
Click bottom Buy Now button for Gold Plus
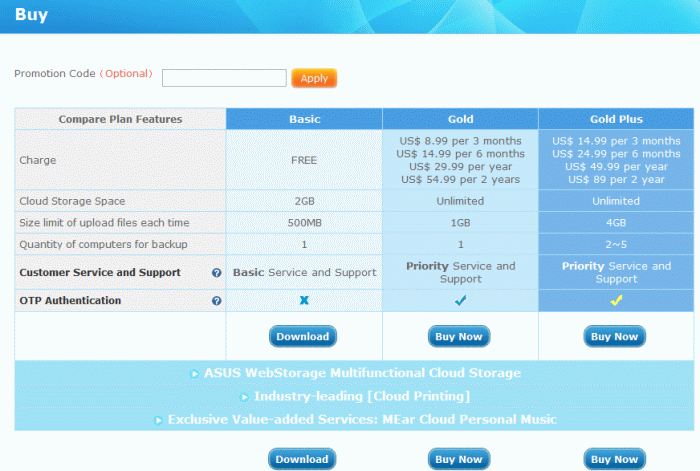point(615,459)
